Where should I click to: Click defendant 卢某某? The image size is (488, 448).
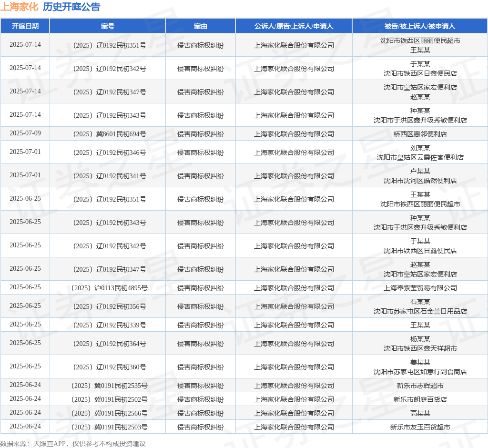[x=420, y=171]
